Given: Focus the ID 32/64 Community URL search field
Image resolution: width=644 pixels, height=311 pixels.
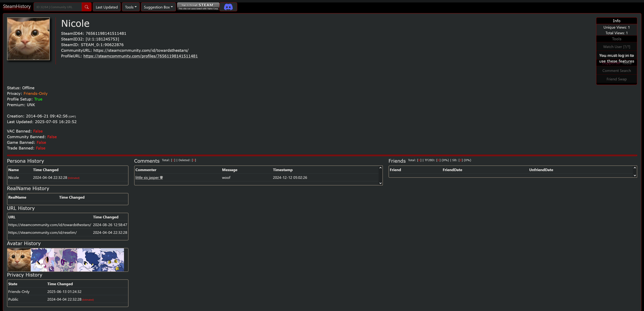Looking at the screenshot, I should 58,7.
